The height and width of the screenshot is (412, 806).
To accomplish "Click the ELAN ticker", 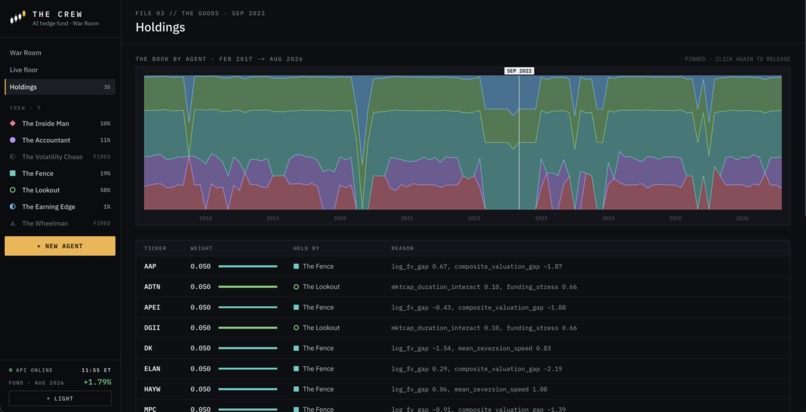I will 152,369.
